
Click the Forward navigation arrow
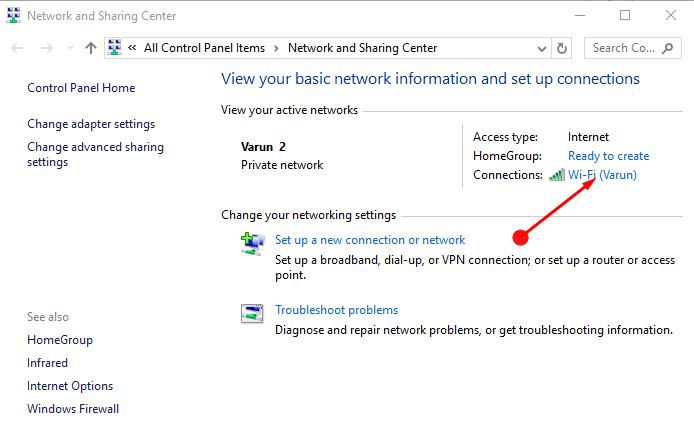coord(46,48)
